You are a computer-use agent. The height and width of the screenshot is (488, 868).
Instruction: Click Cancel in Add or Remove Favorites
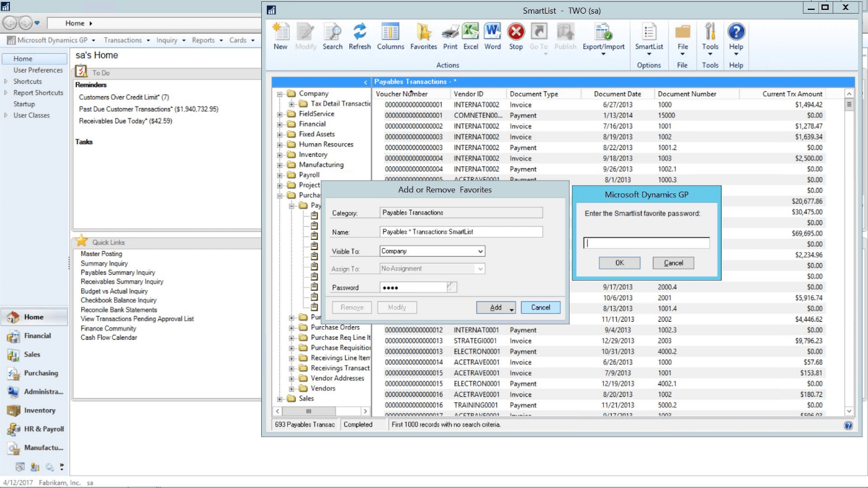point(540,308)
